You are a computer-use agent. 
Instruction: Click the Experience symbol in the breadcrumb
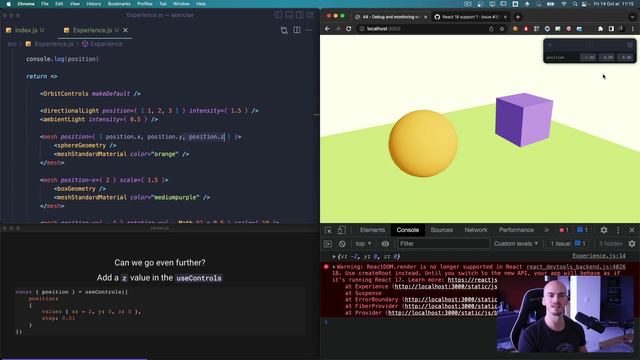pyautogui.click(x=106, y=44)
